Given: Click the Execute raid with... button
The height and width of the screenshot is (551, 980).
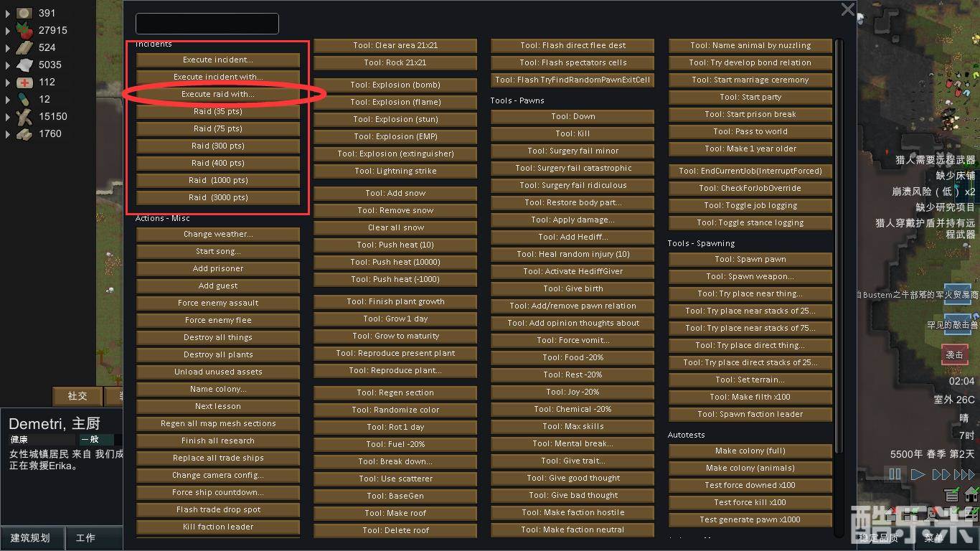Looking at the screenshot, I should (x=218, y=94).
